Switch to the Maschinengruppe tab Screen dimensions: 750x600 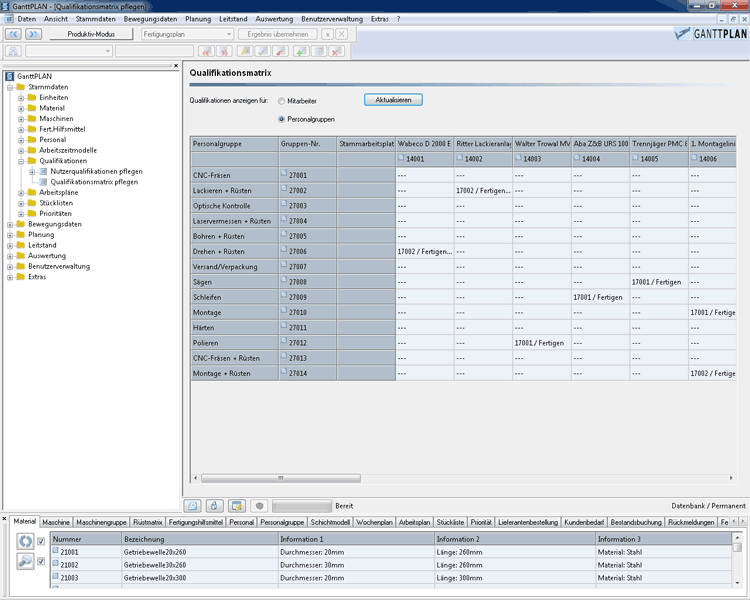101,522
